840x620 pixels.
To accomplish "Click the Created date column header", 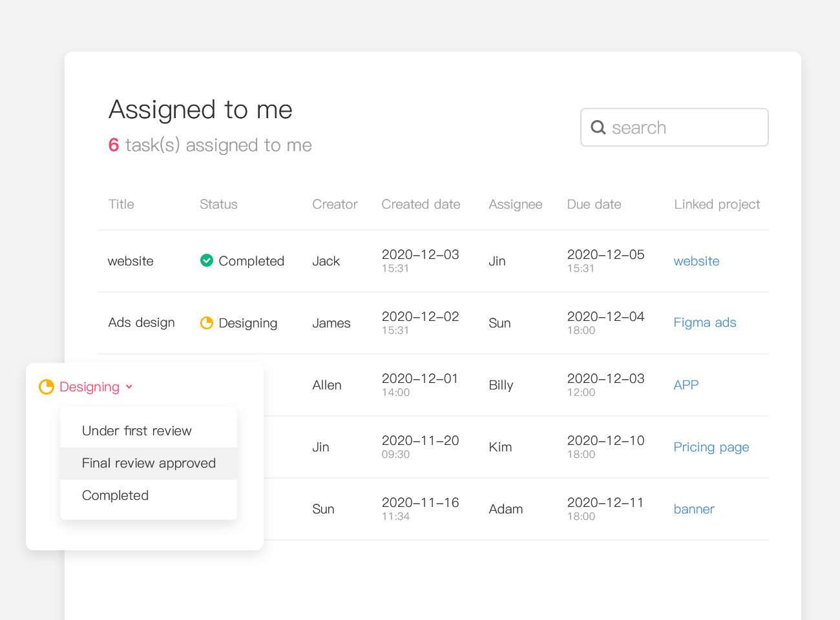I will [421, 204].
